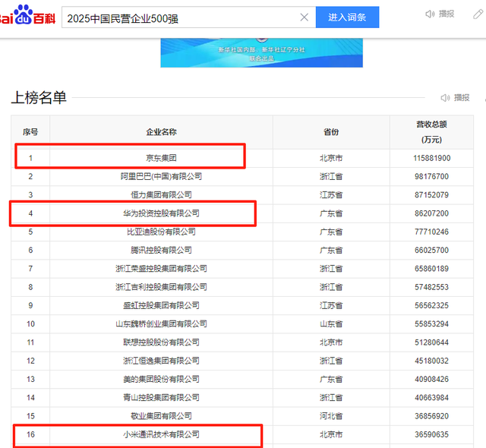This screenshot has width=486, height=448.
Task: Click revenue value 77710246
Action: point(431,232)
